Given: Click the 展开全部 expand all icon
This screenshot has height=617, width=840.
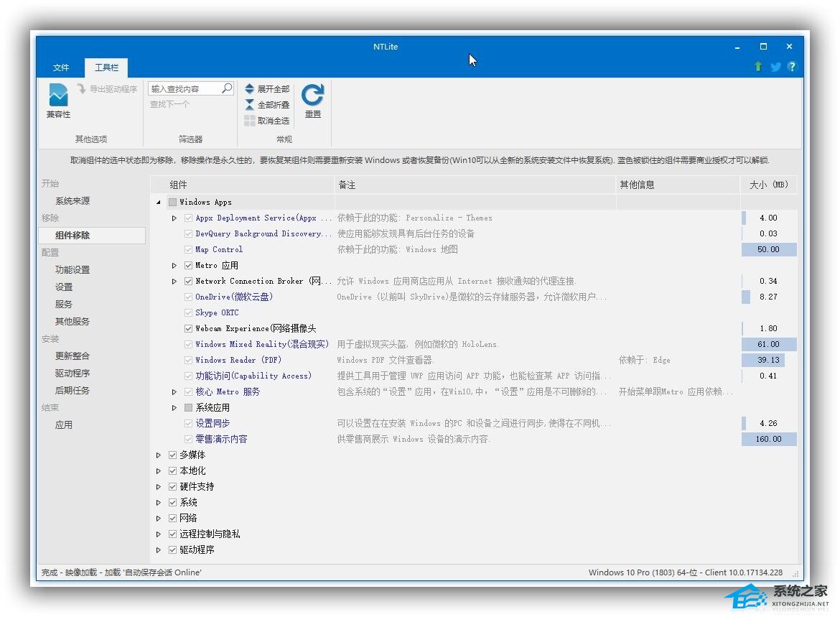Looking at the screenshot, I should pos(250,88).
